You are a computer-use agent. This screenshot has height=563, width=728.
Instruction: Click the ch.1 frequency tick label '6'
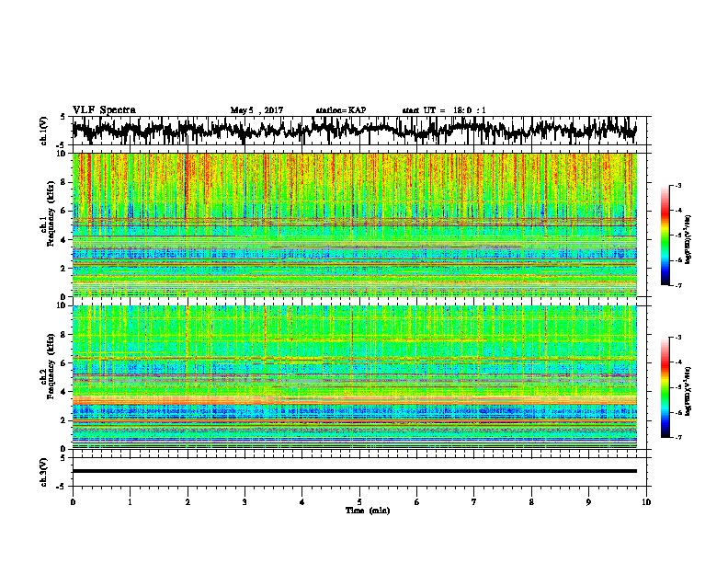pyautogui.click(x=64, y=211)
